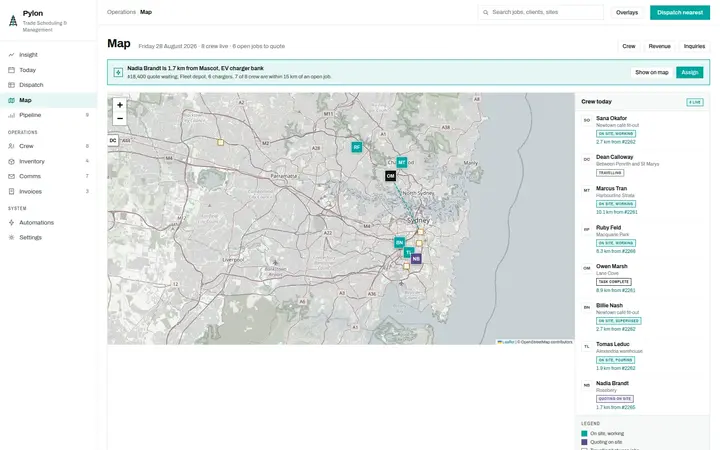Viewport: 720px width, 450px height.
Task: Click '10.1 km from #2261' job link
Action: click(617, 212)
